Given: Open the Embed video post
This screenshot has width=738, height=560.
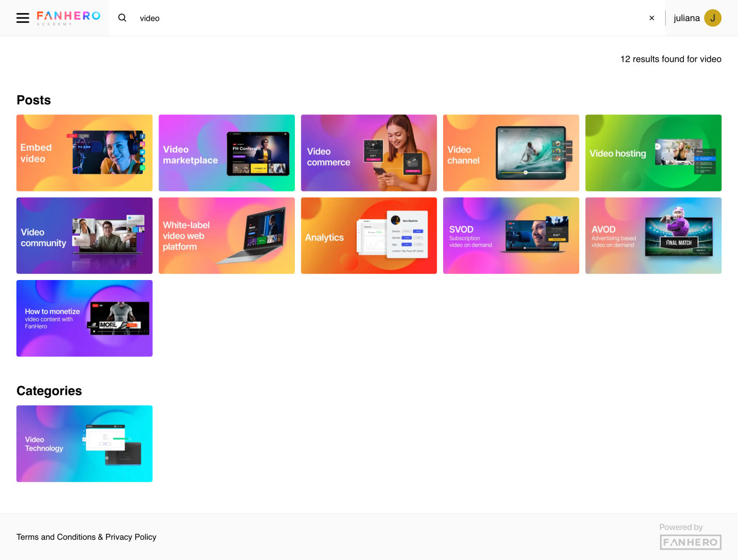Looking at the screenshot, I should (84, 153).
